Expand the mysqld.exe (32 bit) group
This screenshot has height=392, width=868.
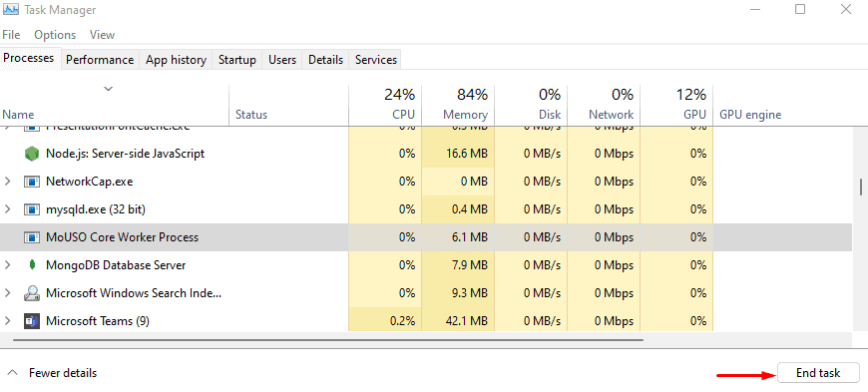click(x=8, y=209)
